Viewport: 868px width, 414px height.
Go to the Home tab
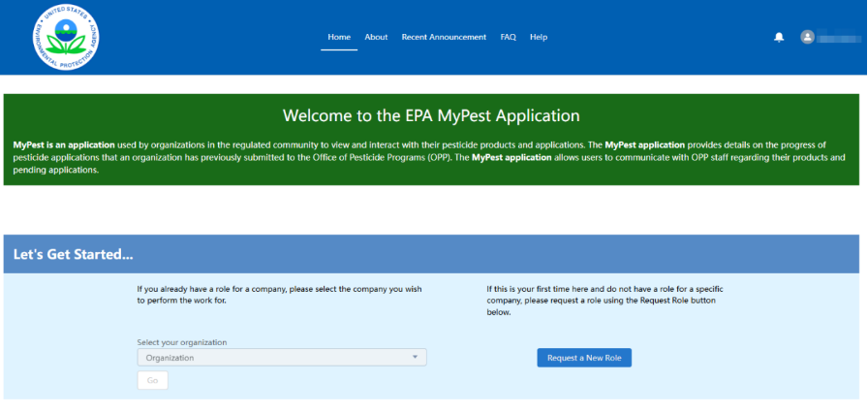339,37
